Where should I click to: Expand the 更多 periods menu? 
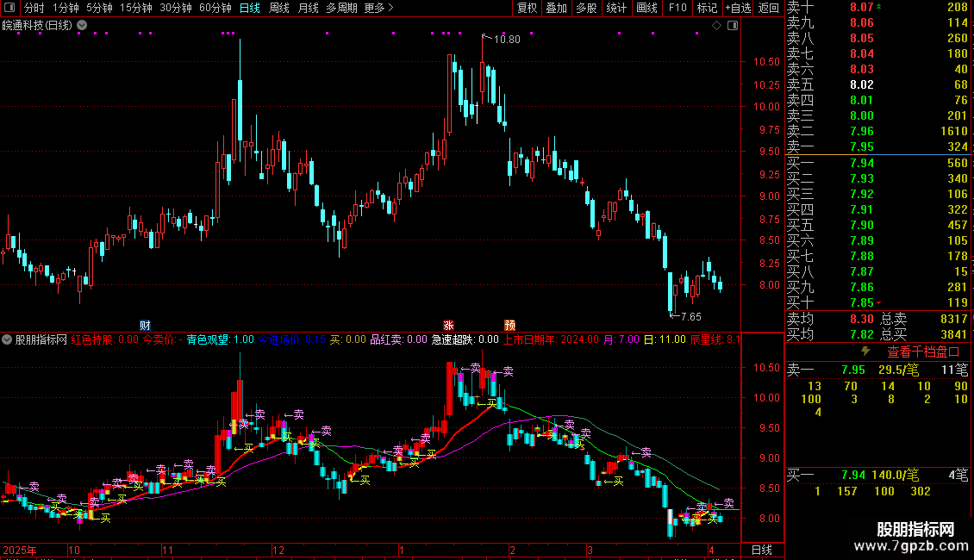pos(378,8)
